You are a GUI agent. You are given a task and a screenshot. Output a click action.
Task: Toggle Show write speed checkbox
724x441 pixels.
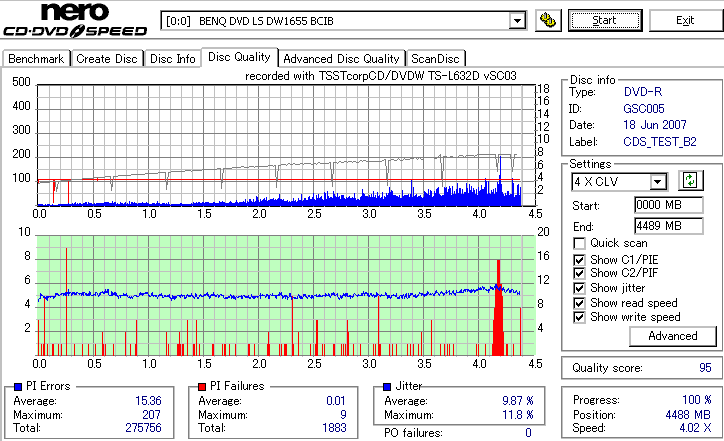tap(579, 317)
